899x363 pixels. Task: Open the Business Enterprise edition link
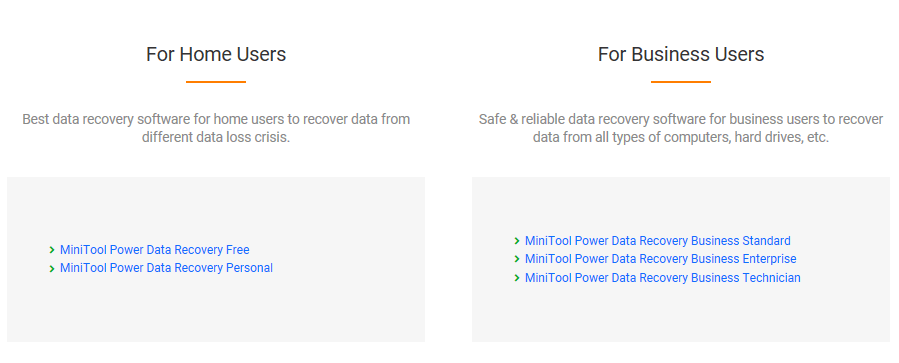660,259
